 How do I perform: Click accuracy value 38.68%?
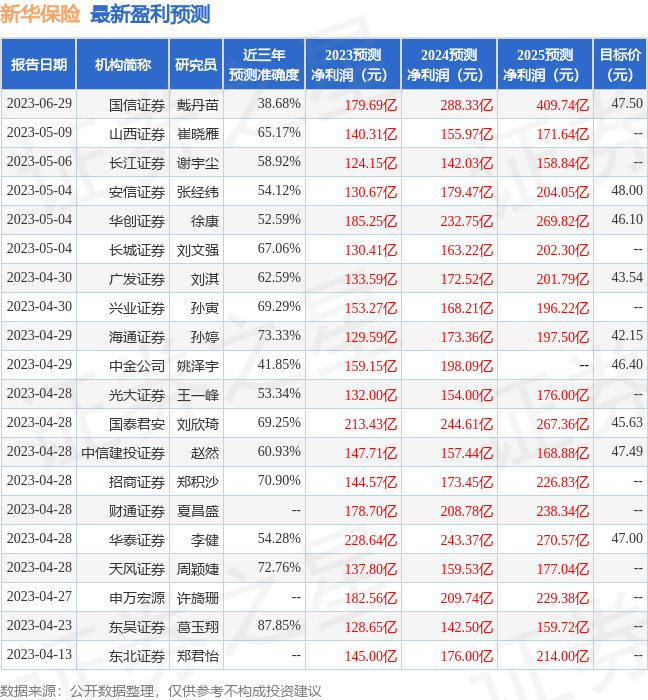279,104
